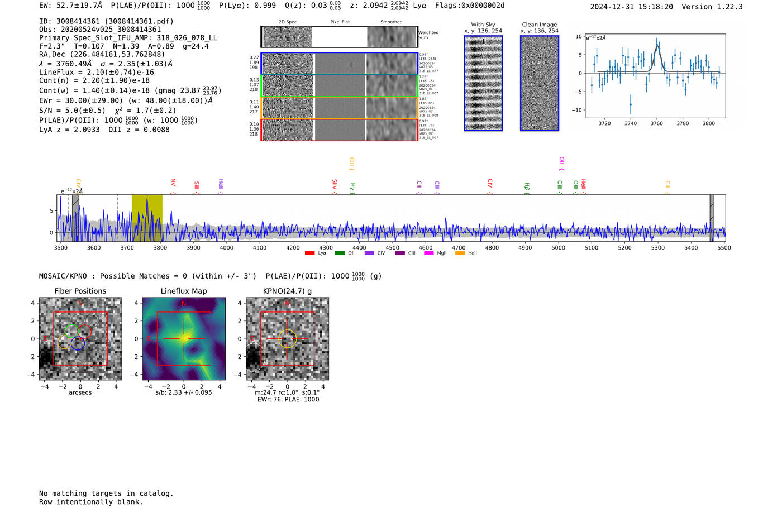Select the red HeII marker near 5075
Viewport: 782px width, 532px height.
(x=583, y=186)
